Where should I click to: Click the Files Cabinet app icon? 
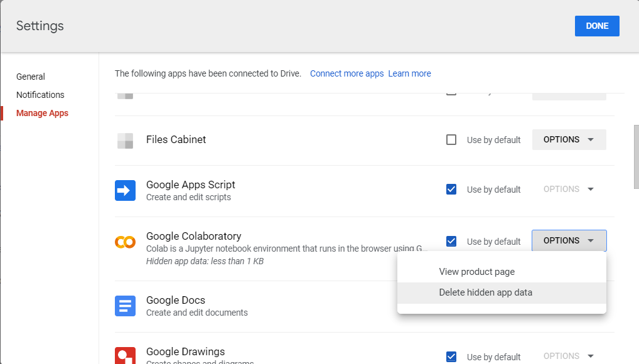pyautogui.click(x=125, y=139)
